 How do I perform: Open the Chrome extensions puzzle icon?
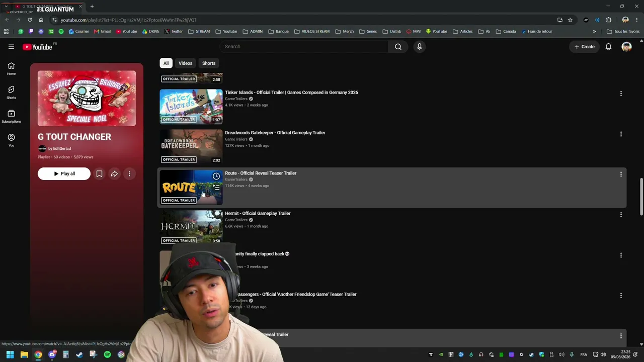(609, 20)
